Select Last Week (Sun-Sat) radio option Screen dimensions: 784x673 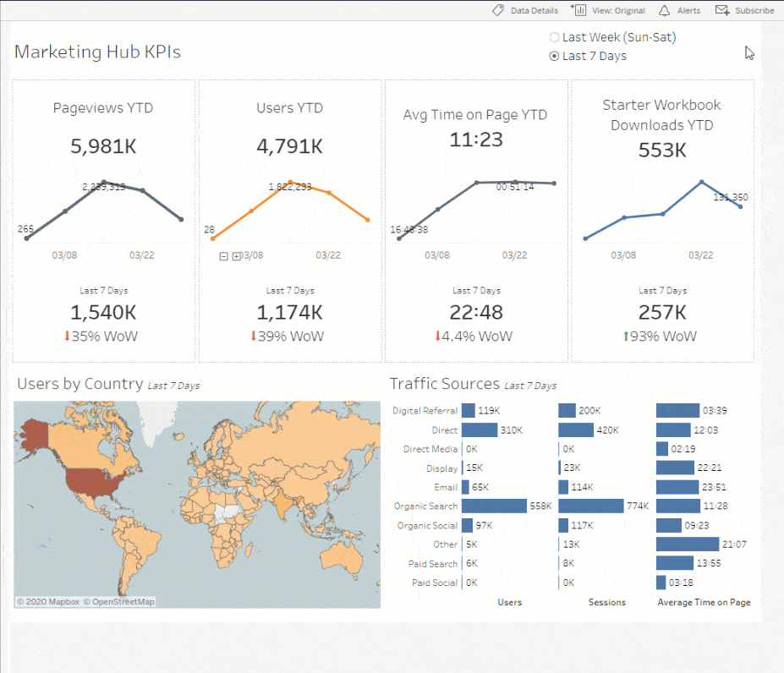pos(554,37)
